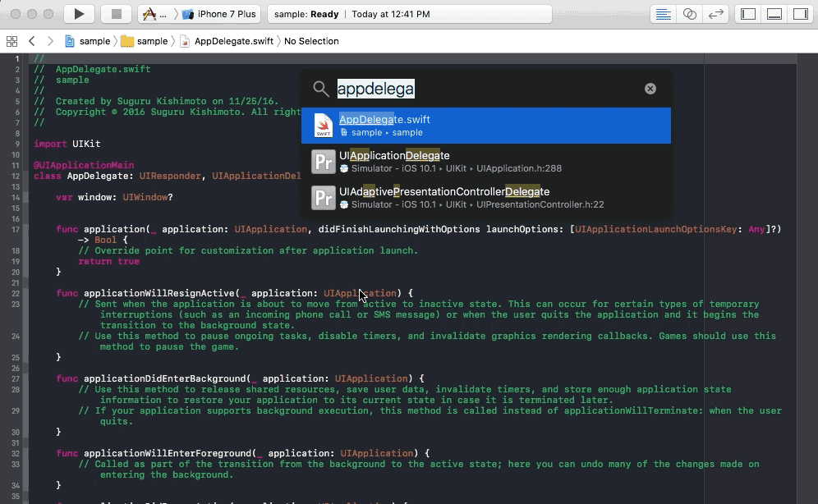The width and height of the screenshot is (818, 504).
Task: Select UIAdaptivePresentationControllerDelegate result
Action: 486,198
